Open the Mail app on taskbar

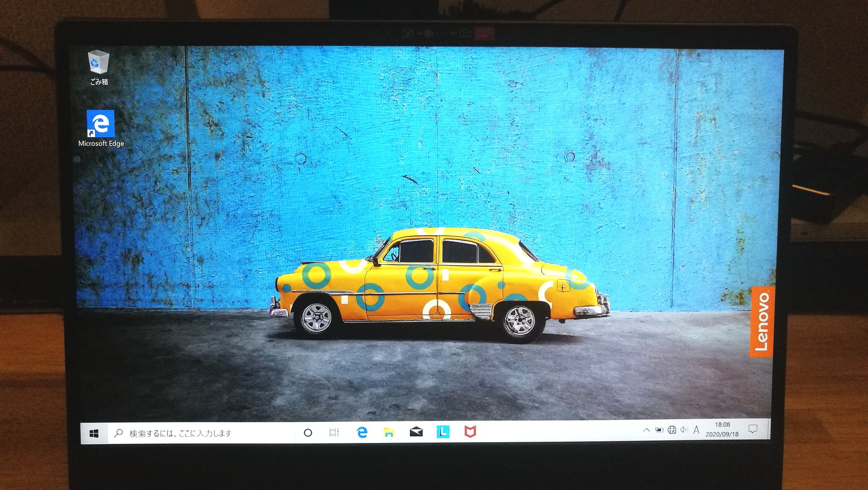[x=416, y=432]
